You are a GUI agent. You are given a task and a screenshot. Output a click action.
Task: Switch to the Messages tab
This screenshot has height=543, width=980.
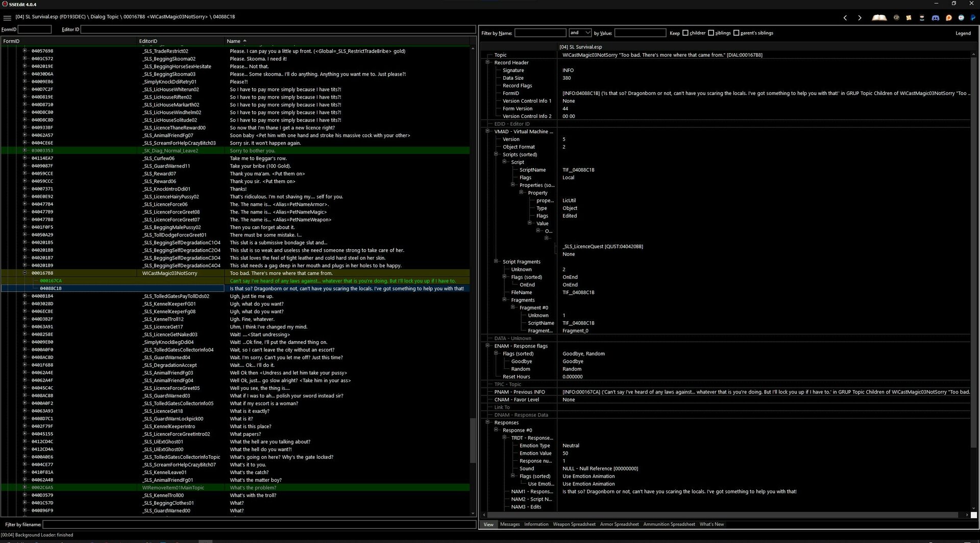click(x=510, y=525)
